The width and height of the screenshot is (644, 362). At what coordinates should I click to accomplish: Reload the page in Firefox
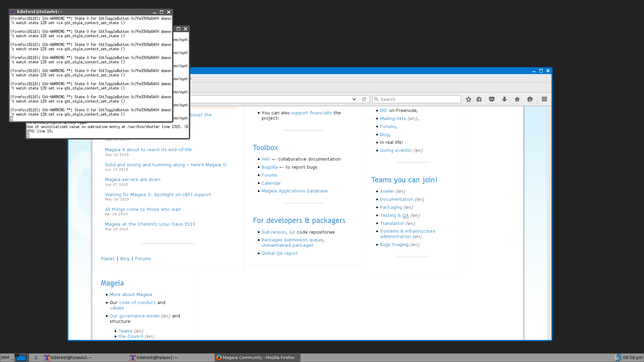(x=364, y=99)
